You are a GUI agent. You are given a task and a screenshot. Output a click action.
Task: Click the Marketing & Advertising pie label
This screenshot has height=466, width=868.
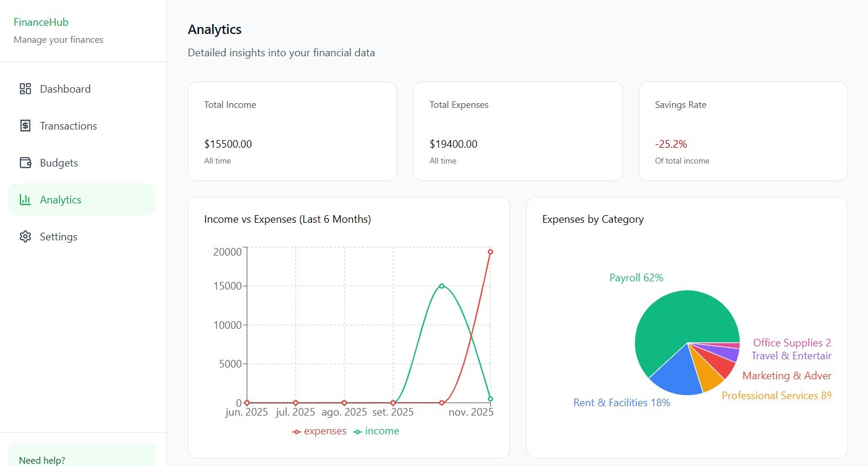coord(787,376)
